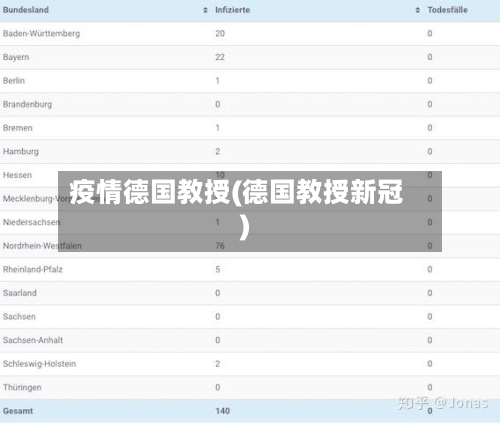
Task: Select the 'Thüringen' state name
Action: 22,388
